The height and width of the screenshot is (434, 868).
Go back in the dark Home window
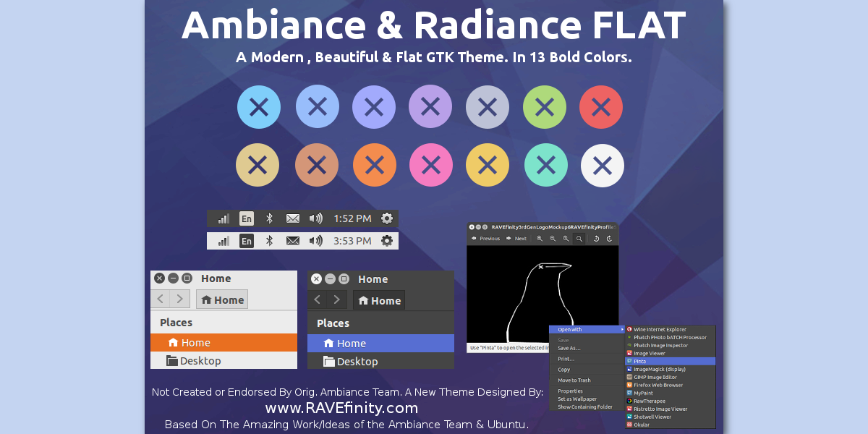click(318, 300)
